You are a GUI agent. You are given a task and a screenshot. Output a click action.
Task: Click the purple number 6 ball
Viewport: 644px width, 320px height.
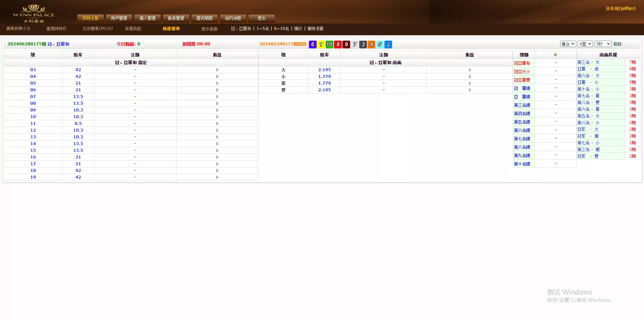pyautogui.click(x=313, y=44)
